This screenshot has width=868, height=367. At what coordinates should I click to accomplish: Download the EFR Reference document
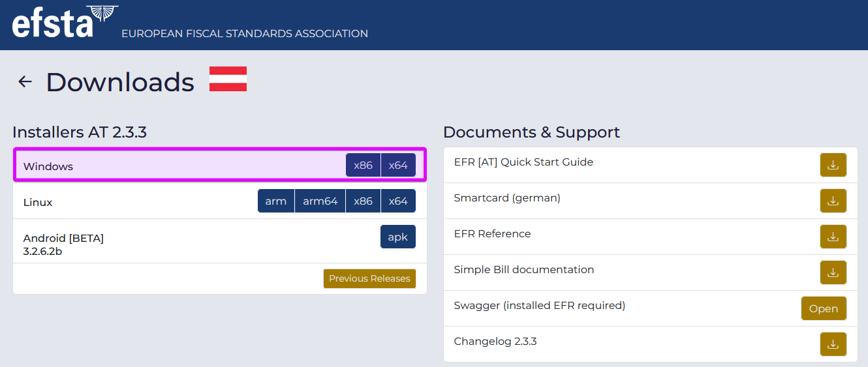coord(833,237)
